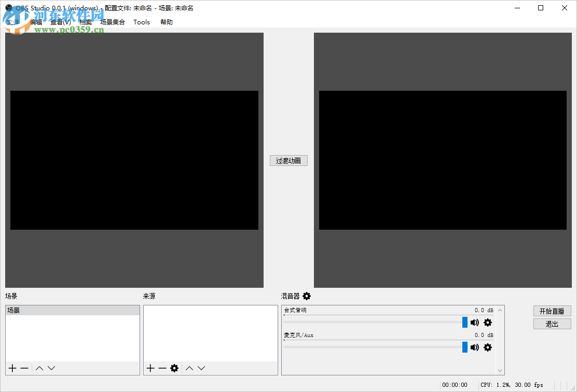Image resolution: width=577 pixels, height=392 pixels.
Task: Move the scene up in the list
Action: coord(39,368)
